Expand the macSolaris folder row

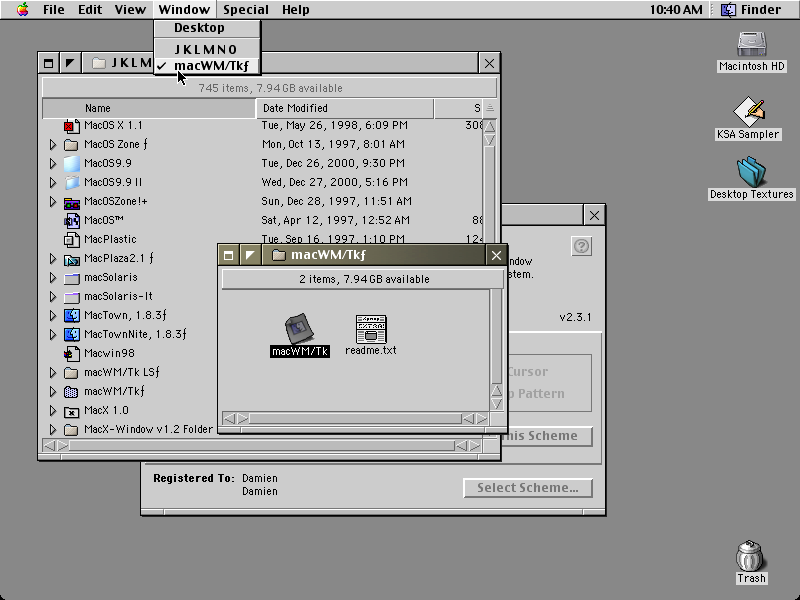coord(53,278)
